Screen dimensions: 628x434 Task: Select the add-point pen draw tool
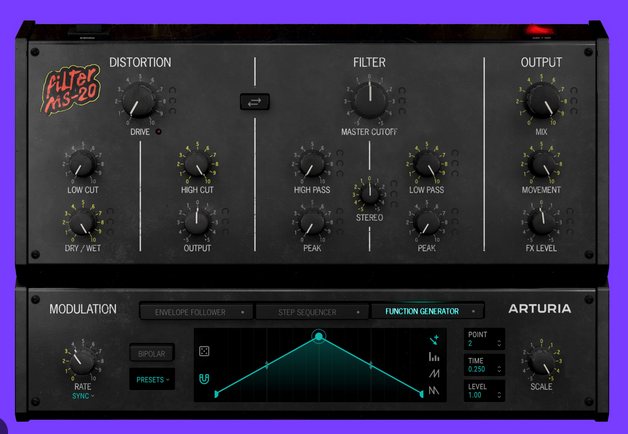[x=434, y=340]
